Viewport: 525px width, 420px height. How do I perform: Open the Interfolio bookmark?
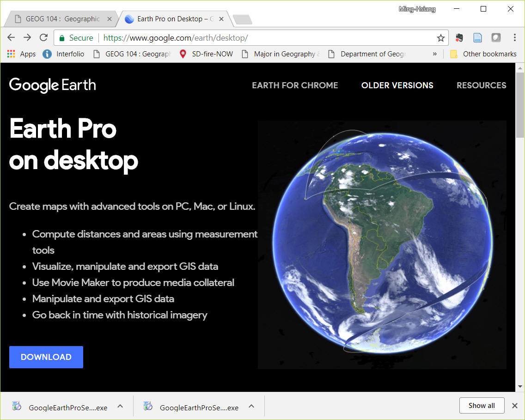pyautogui.click(x=64, y=54)
